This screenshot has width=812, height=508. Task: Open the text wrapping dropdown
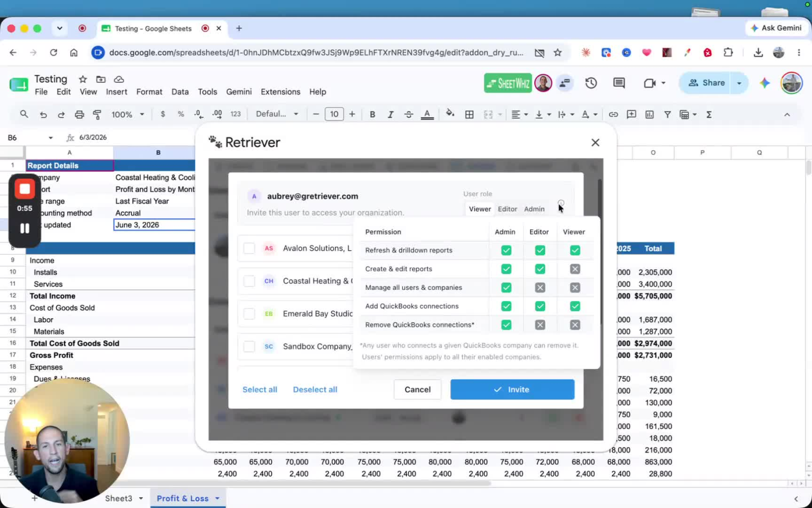[566, 114]
